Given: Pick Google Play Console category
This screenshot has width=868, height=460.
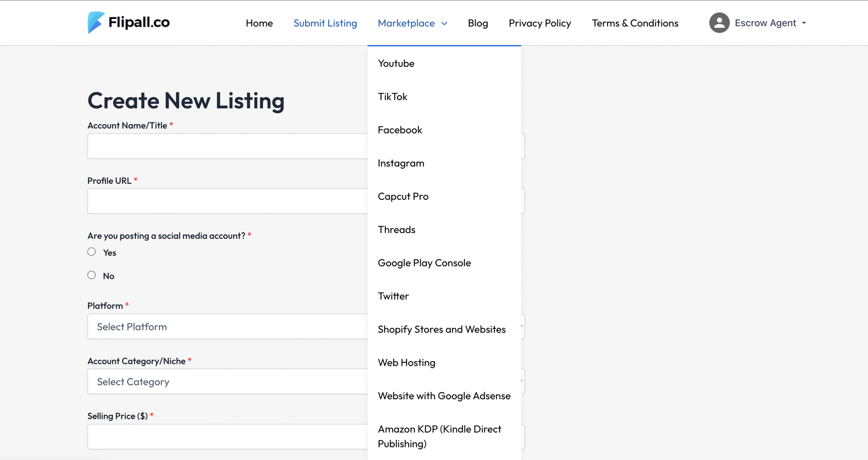Looking at the screenshot, I should click(444, 263).
